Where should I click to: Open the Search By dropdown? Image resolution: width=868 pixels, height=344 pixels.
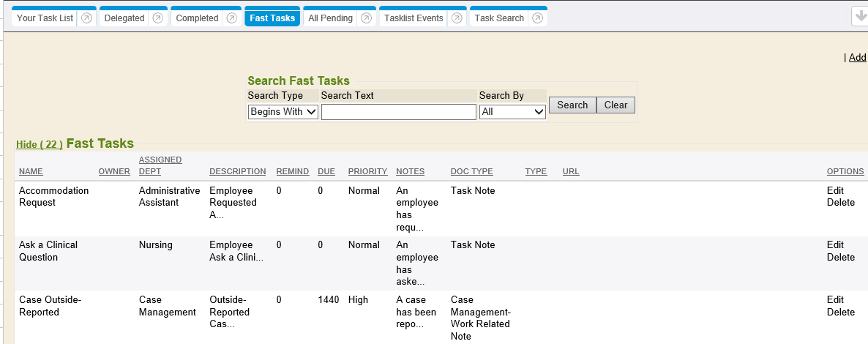[512, 112]
